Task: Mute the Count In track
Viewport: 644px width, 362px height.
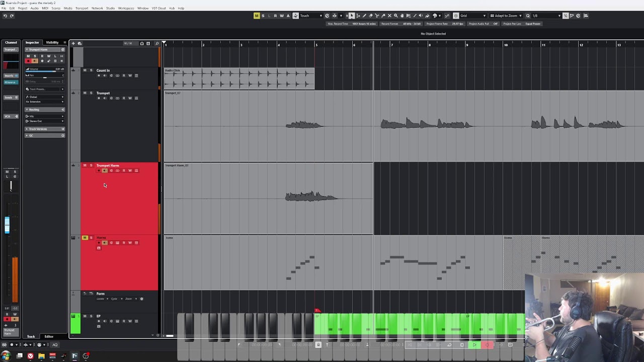Action: coord(85,70)
